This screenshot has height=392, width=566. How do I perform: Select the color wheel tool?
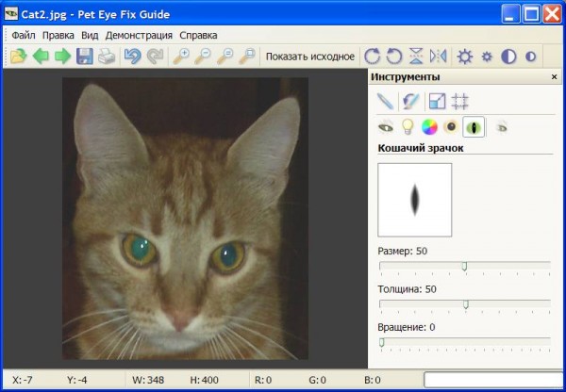click(429, 125)
